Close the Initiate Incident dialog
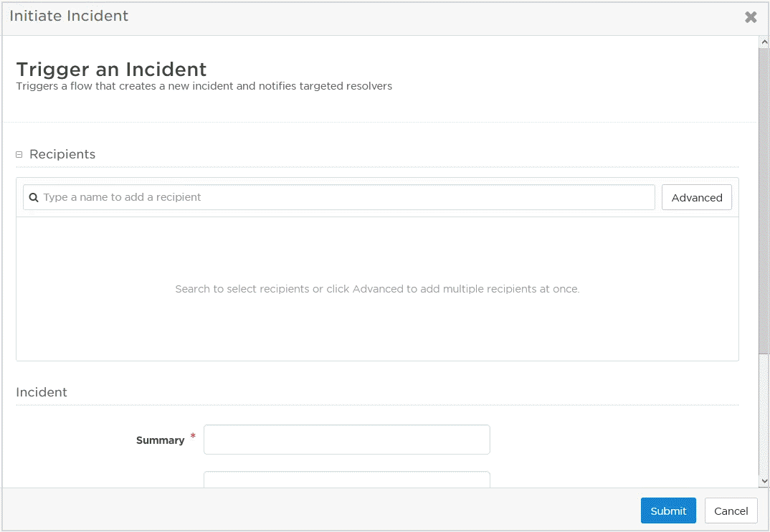 click(751, 17)
